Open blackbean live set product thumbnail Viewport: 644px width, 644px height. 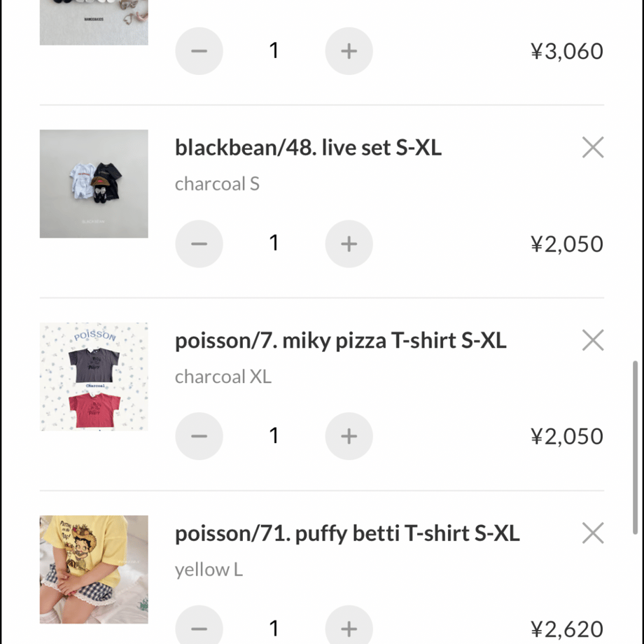click(94, 183)
